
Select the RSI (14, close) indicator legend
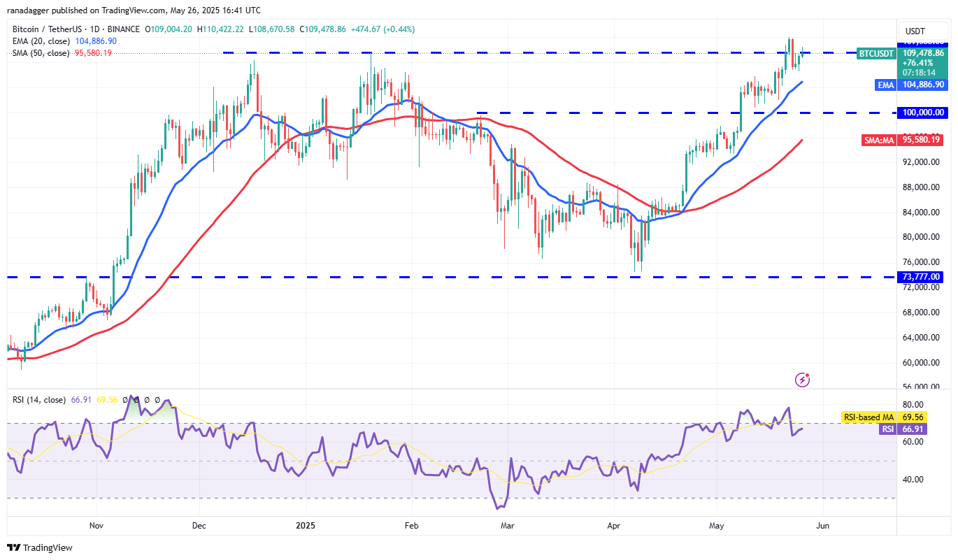point(39,400)
